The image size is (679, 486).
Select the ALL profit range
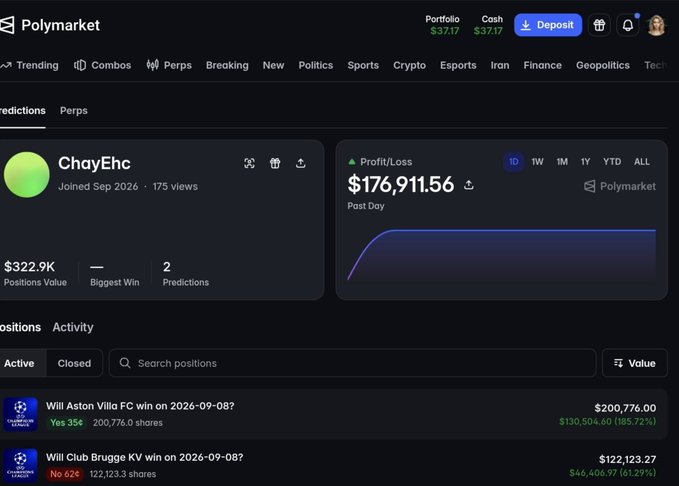[642, 162]
